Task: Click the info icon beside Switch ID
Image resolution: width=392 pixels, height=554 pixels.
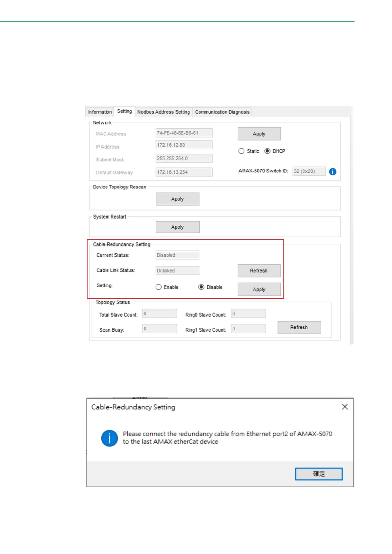Action: 332,171
